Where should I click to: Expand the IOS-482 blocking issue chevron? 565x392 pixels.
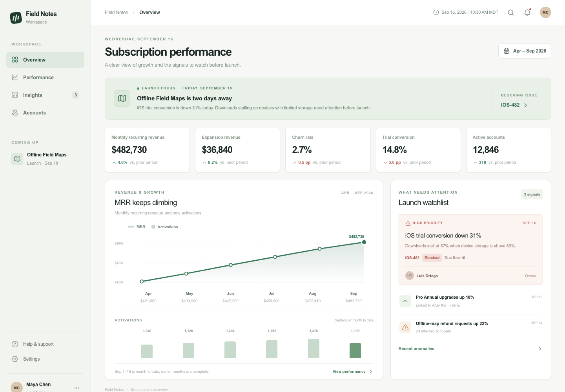click(526, 105)
